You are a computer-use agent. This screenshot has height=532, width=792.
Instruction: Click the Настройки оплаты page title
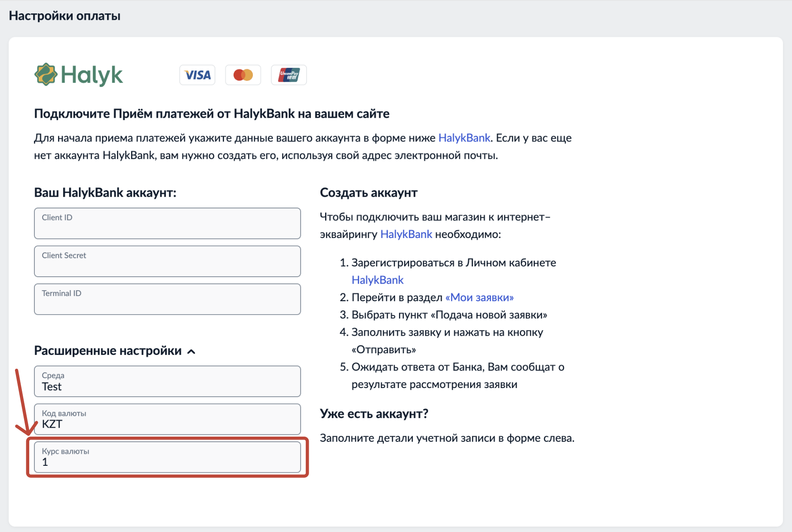pos(64,16)
